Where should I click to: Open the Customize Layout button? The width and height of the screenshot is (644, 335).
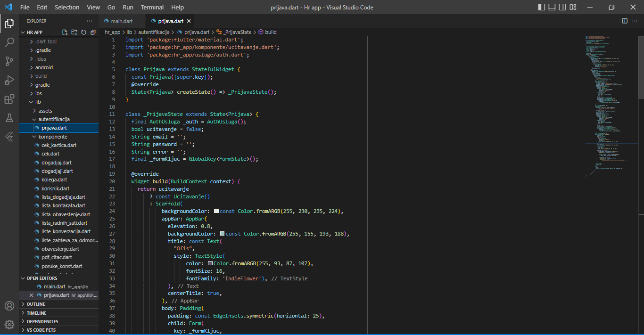573,7
